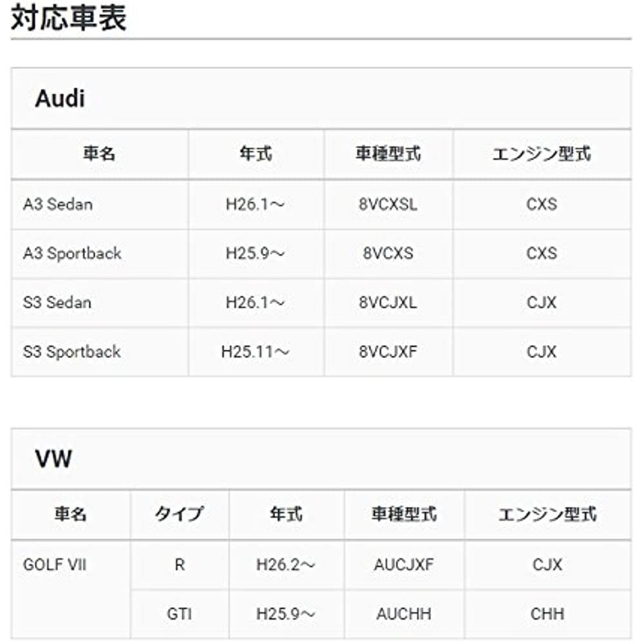Click the 対応車表 page heading
644x644 pixels.
pyautogui.click(x=69, y=18)
